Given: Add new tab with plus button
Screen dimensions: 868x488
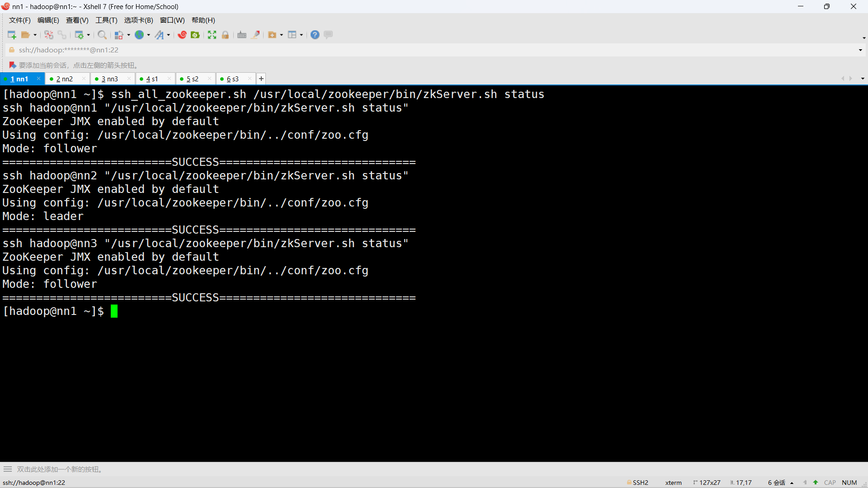Looking at the screenshot, I should click(x=261, y=79).
